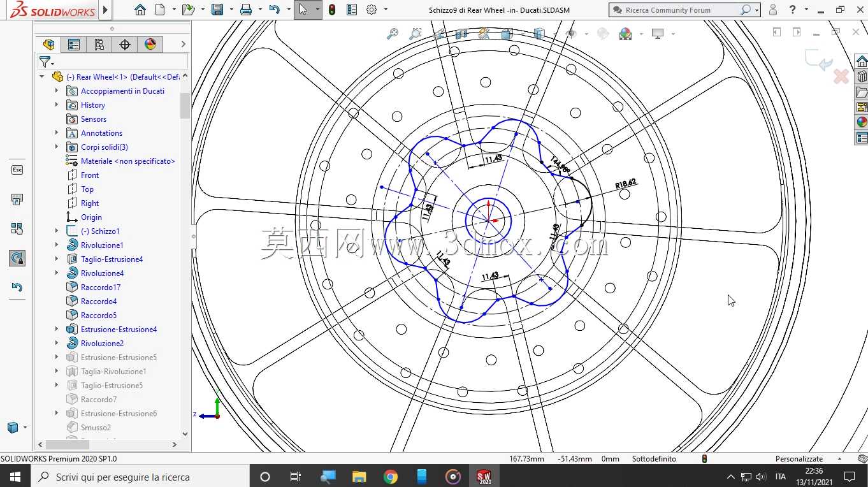
Task: Open Task View in taskbar
Action: click(296, 476)
